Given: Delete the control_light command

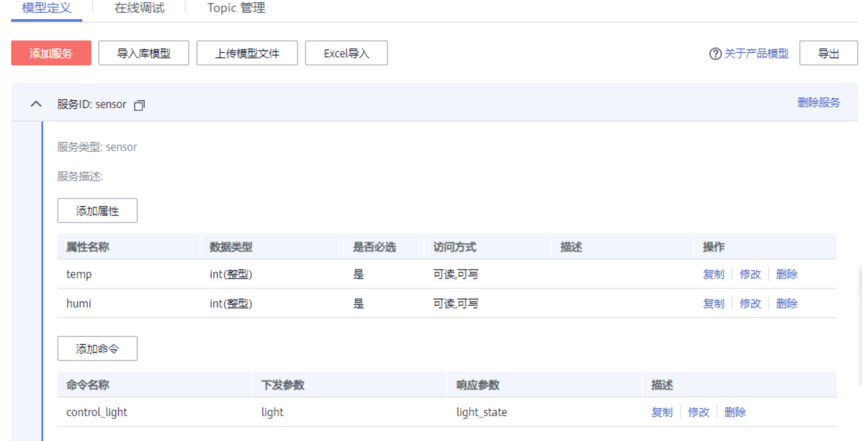Looking at the screenshot, I should coord(735,412).
